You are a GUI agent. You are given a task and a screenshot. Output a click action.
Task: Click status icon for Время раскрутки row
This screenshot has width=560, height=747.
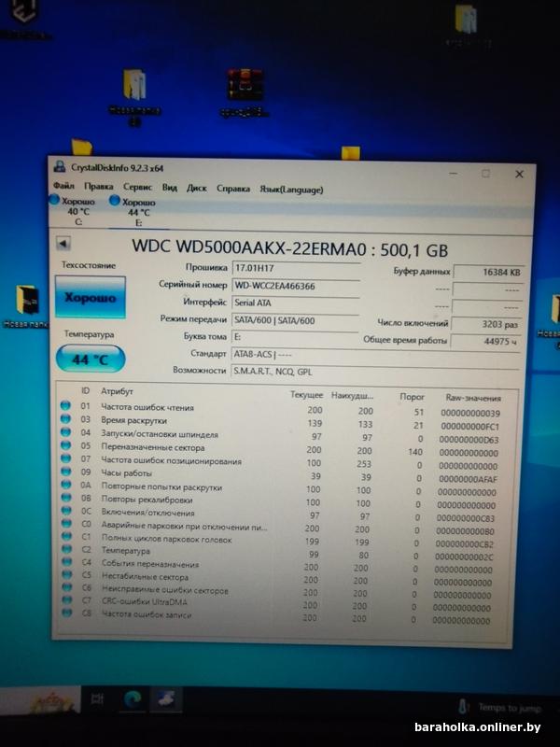pos(65,418)
